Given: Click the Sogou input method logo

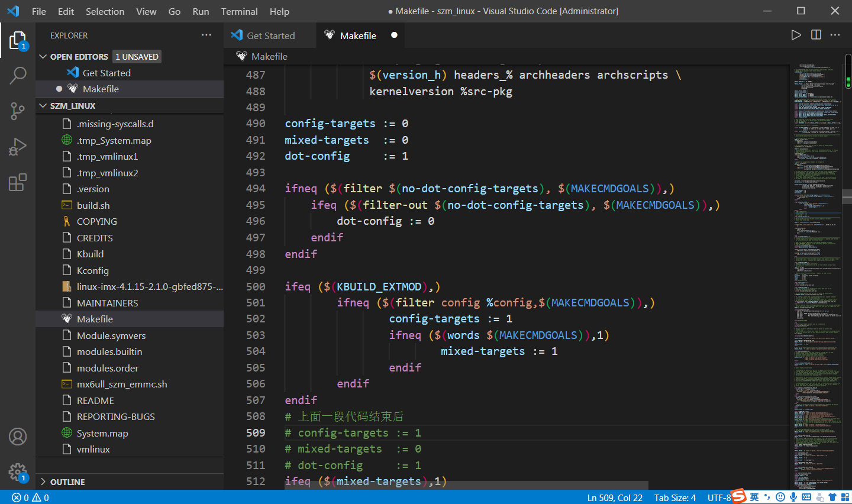Looking at the screenshot, I should pos(739,496).
